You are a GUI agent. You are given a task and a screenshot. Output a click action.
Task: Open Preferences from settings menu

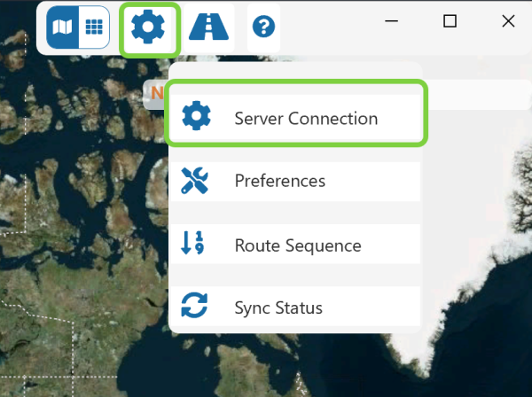295,182
